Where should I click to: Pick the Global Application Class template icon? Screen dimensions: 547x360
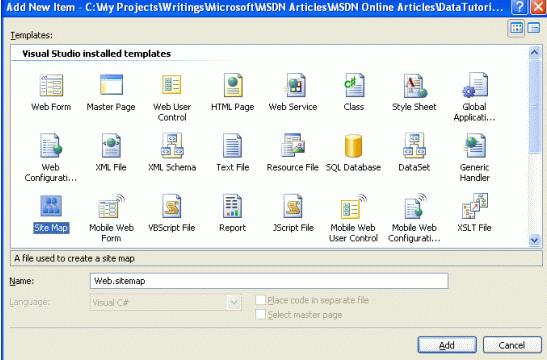475,85
